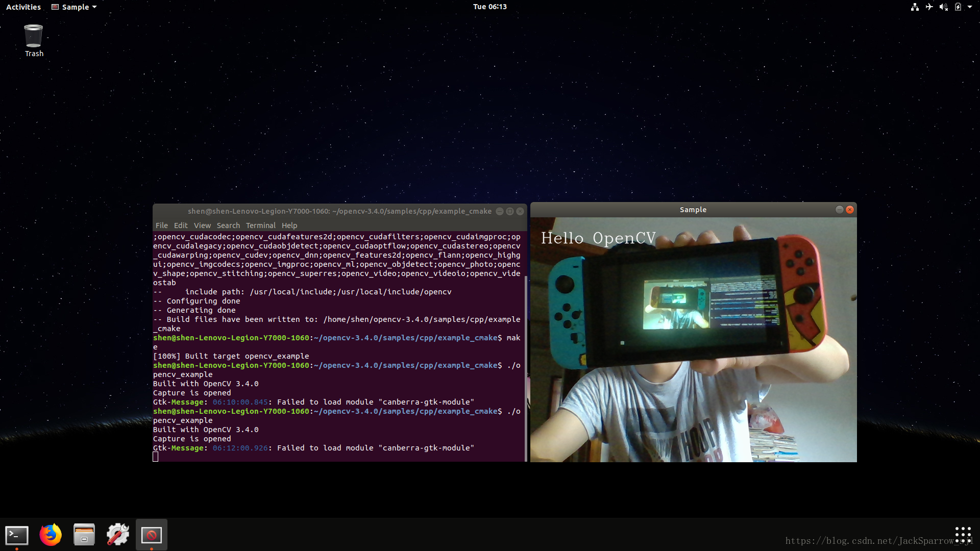The width and height of the screenshot is (980, 551).
Task: Click the airplane mode status icon
Action: pos(929,7)
